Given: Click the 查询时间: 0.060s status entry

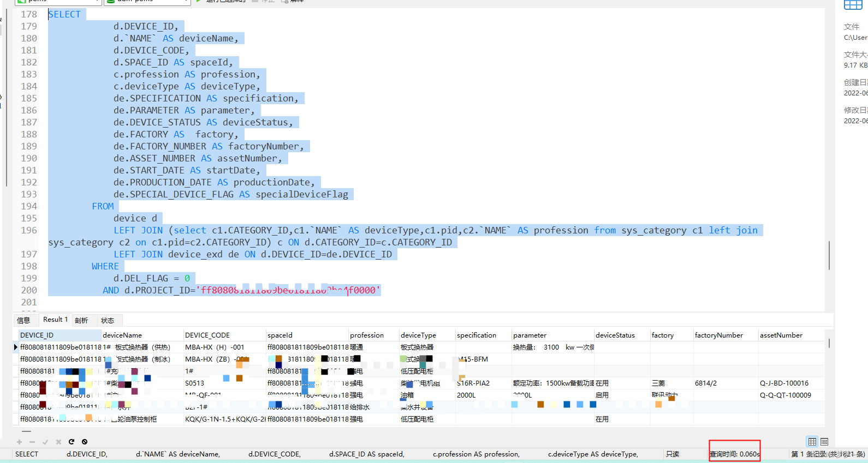Looking at the screenshot, I should [x=734, y=454].
